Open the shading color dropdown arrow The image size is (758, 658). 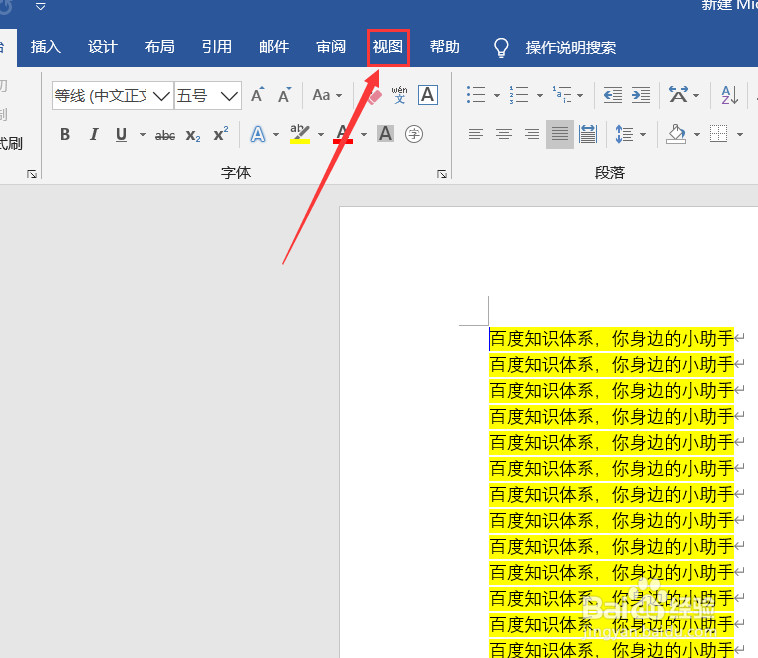[x=697, y=134]
